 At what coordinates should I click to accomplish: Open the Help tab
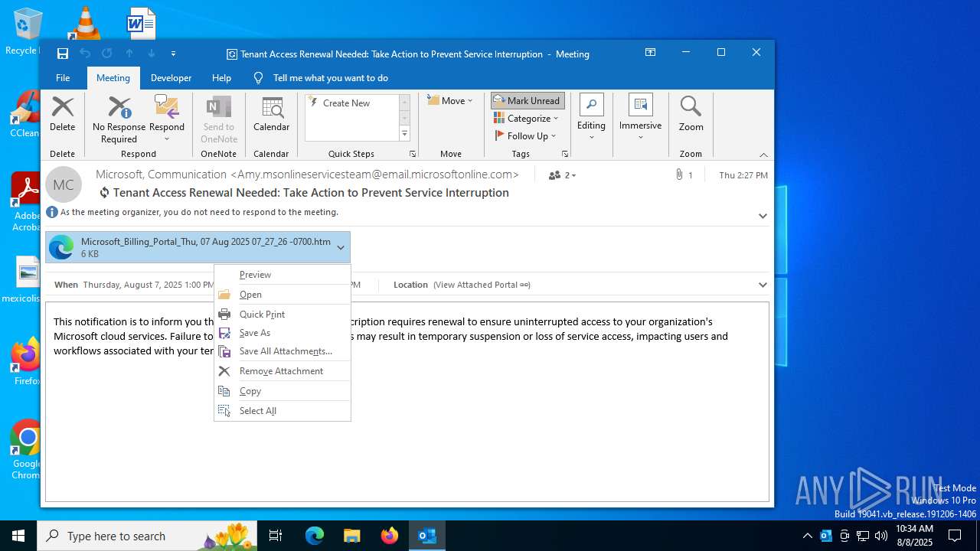(x=221, y=78)
